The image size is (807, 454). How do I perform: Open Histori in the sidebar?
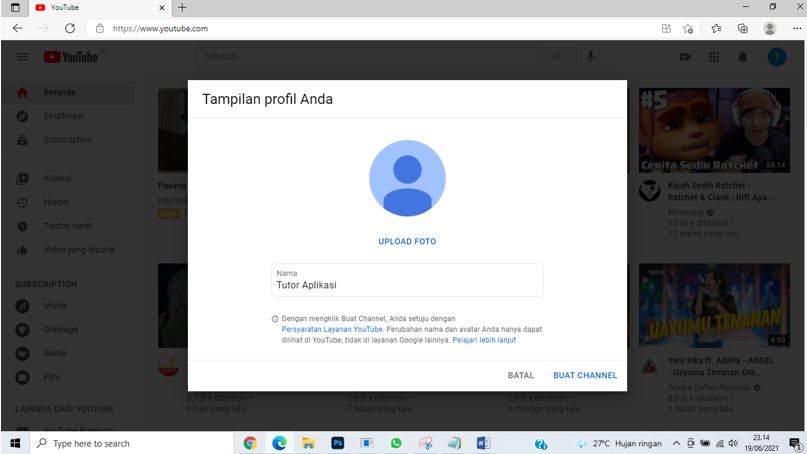(56, 202)
